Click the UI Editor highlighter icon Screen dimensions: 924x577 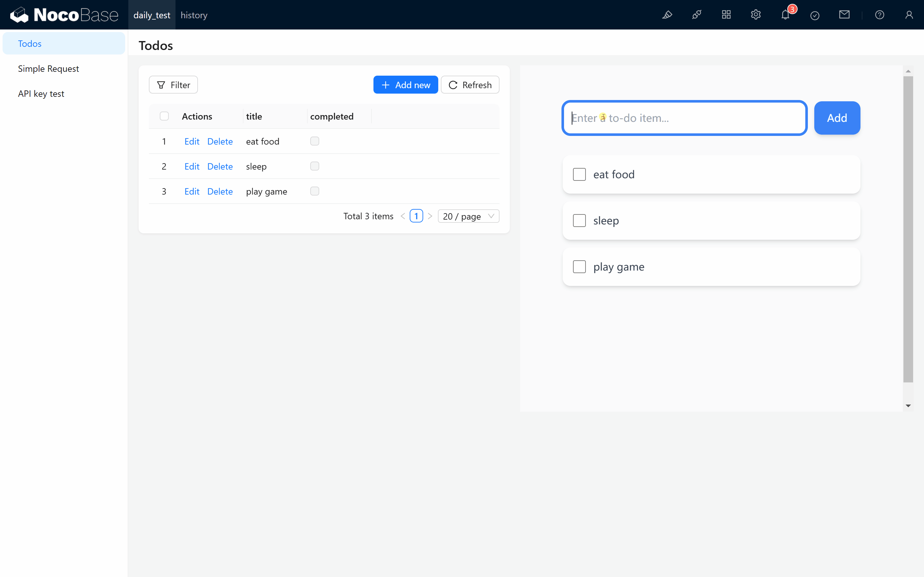[x=667, y=15]
